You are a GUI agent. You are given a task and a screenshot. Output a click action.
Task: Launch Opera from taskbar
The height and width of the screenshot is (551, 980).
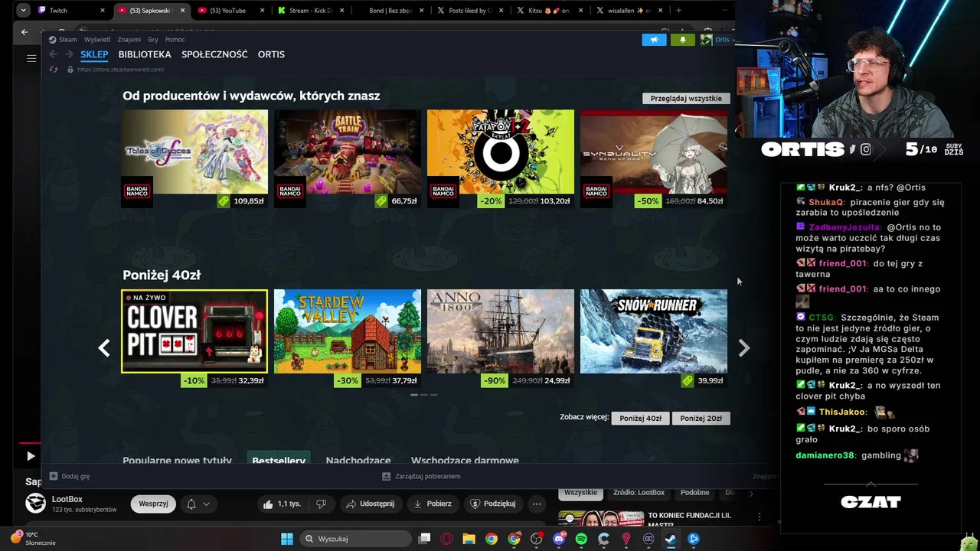coord(446,539)
